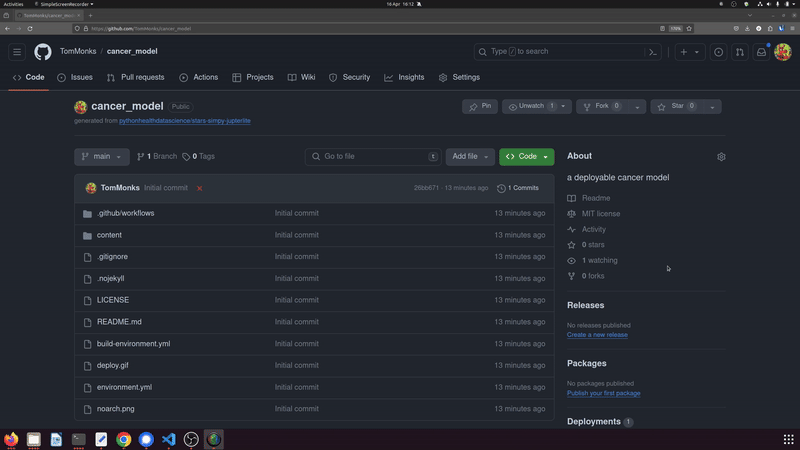Expand Fork options dropdown arrow
This screenshot has height=450, width=800.
(637, 107)
